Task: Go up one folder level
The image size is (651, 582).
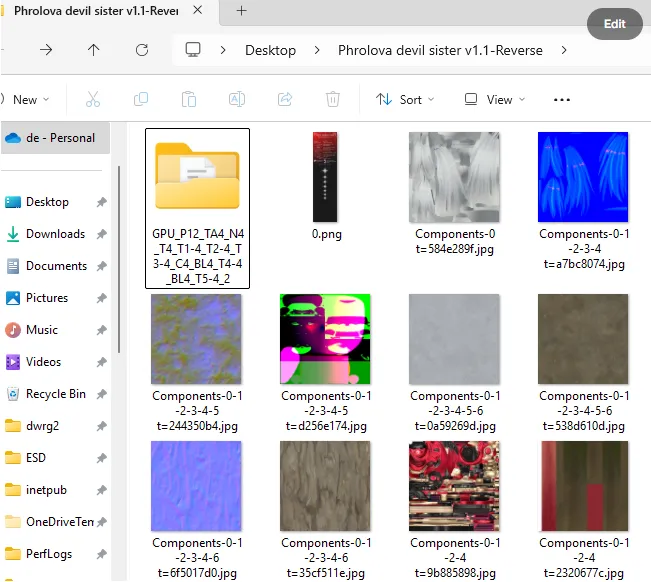Action: (x=94, y=50)
